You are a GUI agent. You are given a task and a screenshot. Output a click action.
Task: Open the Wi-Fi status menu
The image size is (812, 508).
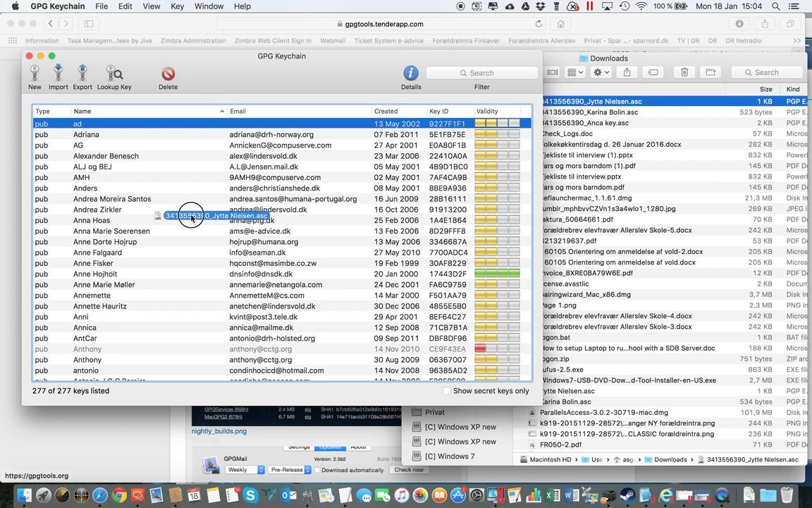tap(641, 6)
